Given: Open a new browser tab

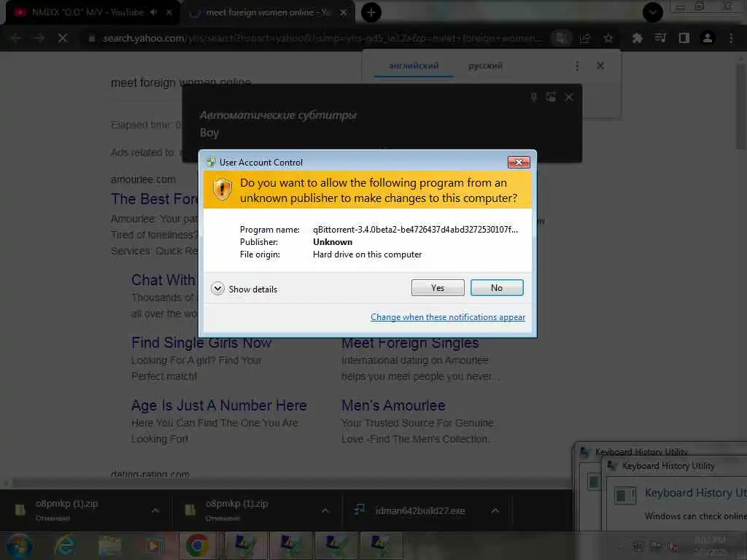Looking at the screenshot, I should coord(371,12).
